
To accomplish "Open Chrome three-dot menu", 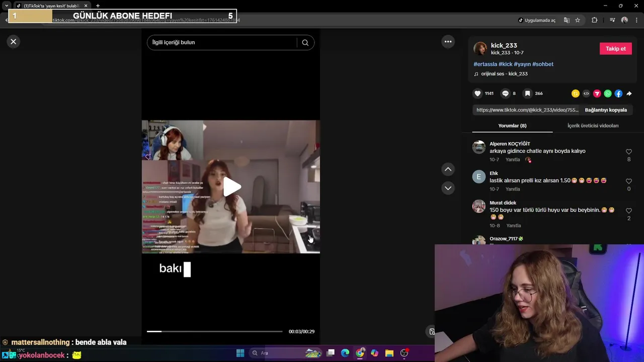I will coord(636,20).
